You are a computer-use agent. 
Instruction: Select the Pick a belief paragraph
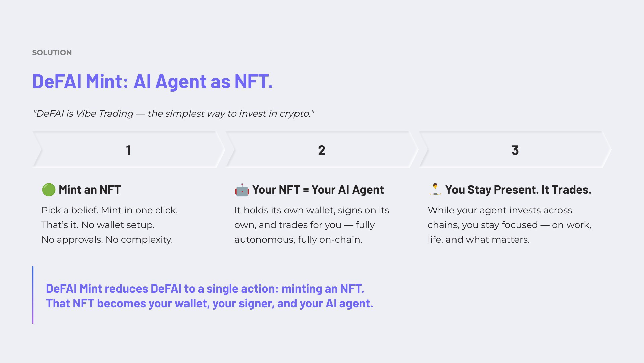110,225
